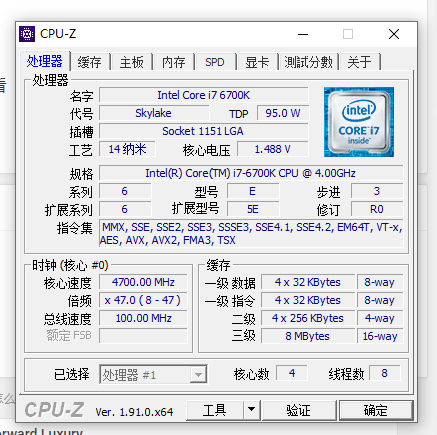The width and height of the screenshot is (437, 435).
Task: Switch to the 显卡 tab
Action: pyautogui.click(x=257, y=62)
